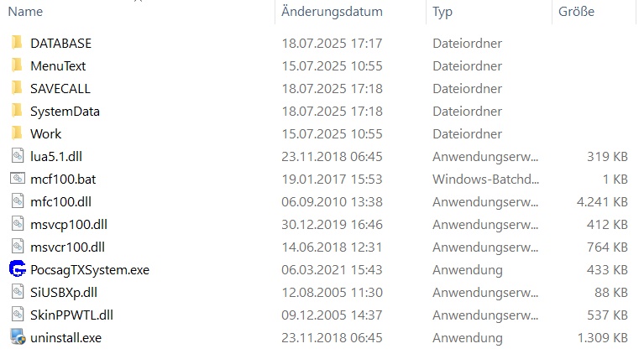Select the DATABASE folder icon
The height and width of the screenshot is (354, 644).
(18, 43)
